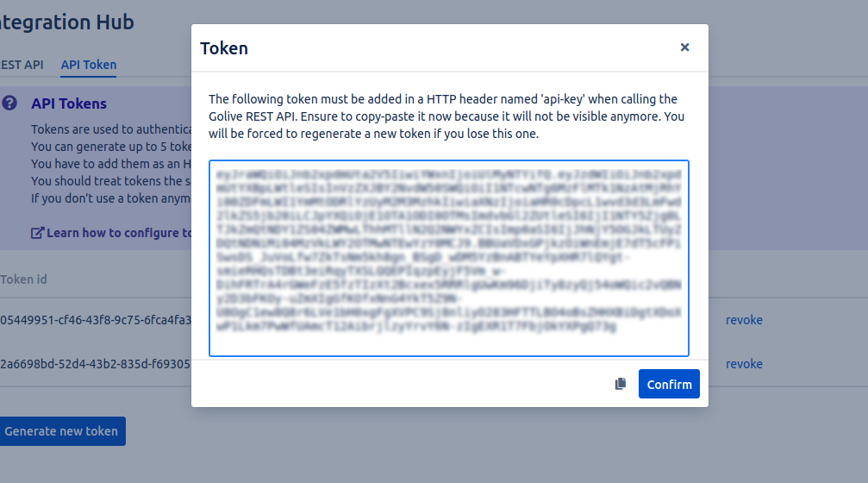
Task: Click the external link icon beside Learn how
Action: [37, 233]
